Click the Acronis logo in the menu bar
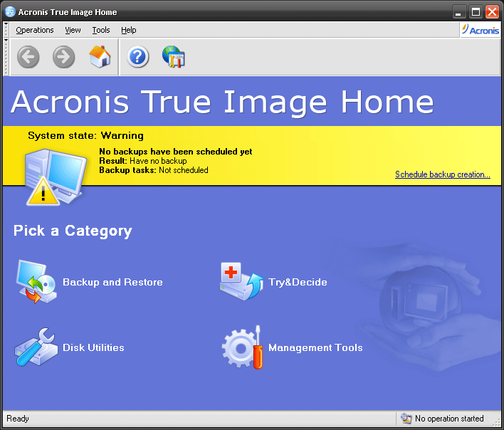The width and height of the screenshot is (504, 430). 481,30
